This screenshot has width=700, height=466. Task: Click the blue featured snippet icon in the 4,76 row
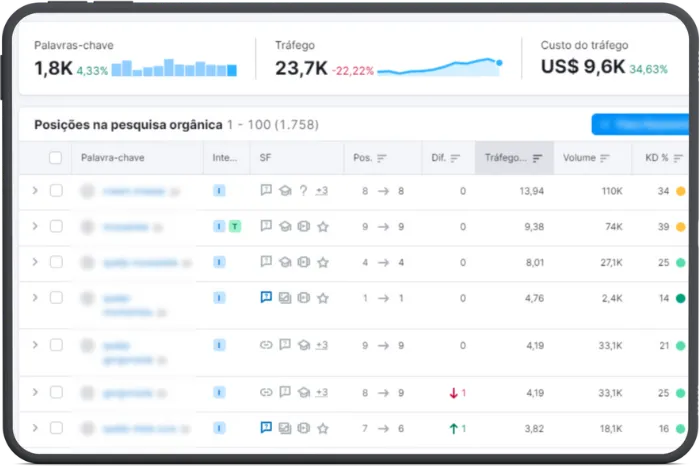click(x=266, y=297)
